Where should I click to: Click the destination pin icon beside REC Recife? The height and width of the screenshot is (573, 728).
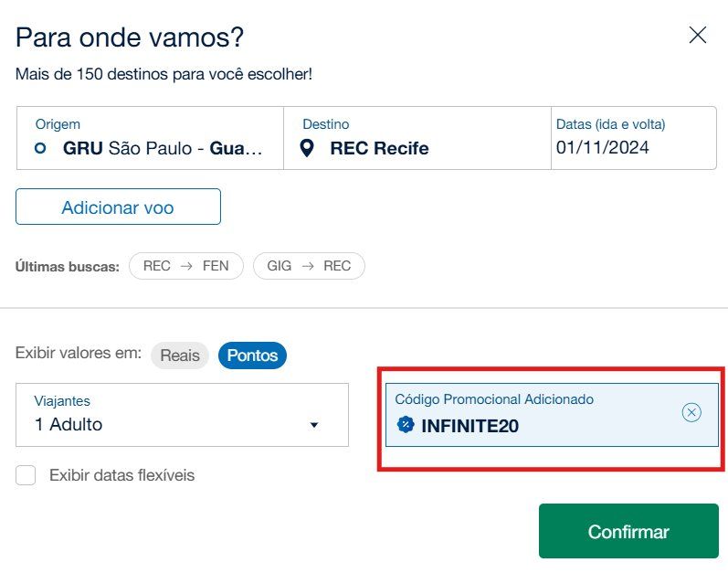(307, 148)
